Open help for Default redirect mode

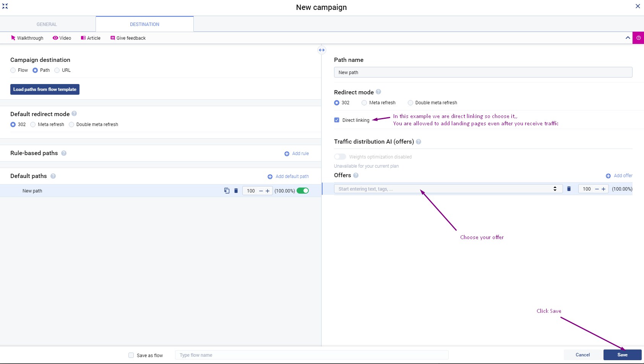tap(74, 113)
